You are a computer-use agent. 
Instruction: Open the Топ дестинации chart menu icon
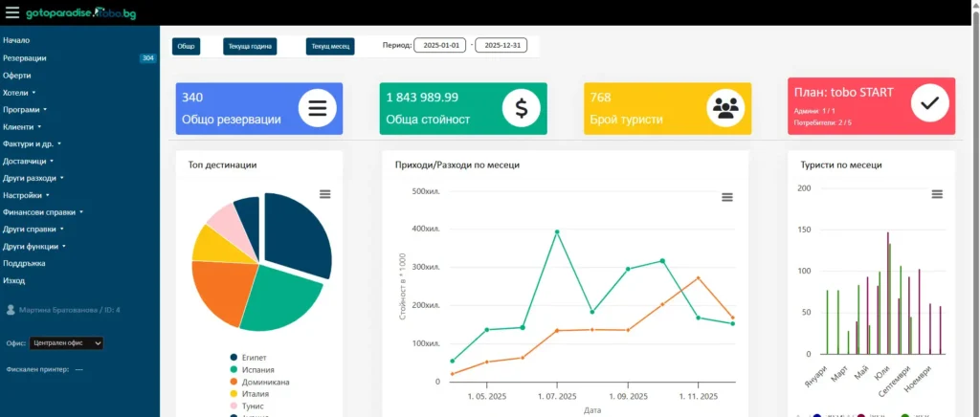click(325, 194)
